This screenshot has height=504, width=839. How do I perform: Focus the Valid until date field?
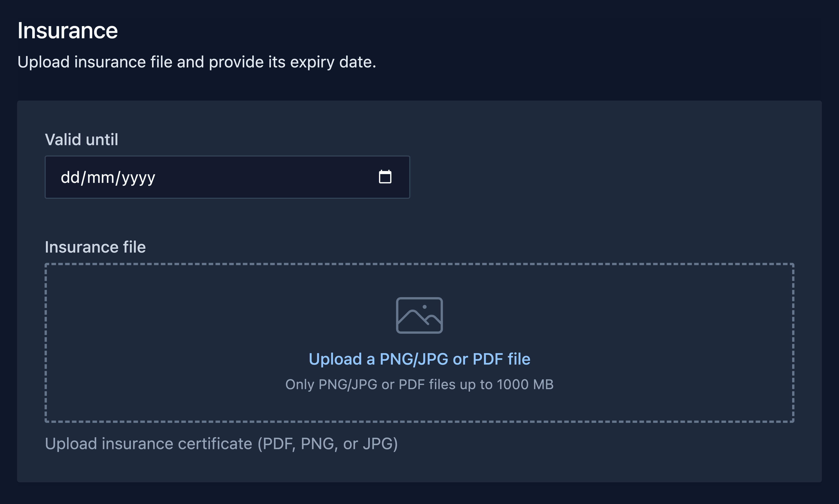tap(227, 177)
